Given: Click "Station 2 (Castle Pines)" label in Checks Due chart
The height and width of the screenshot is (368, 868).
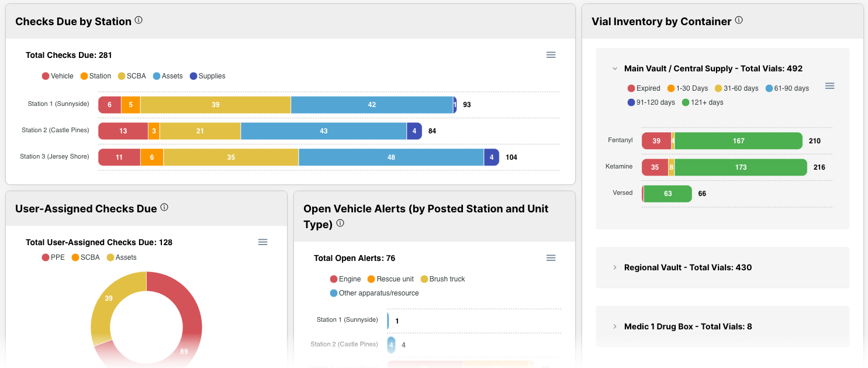Looking at the screenshot, I should [56, 130].
